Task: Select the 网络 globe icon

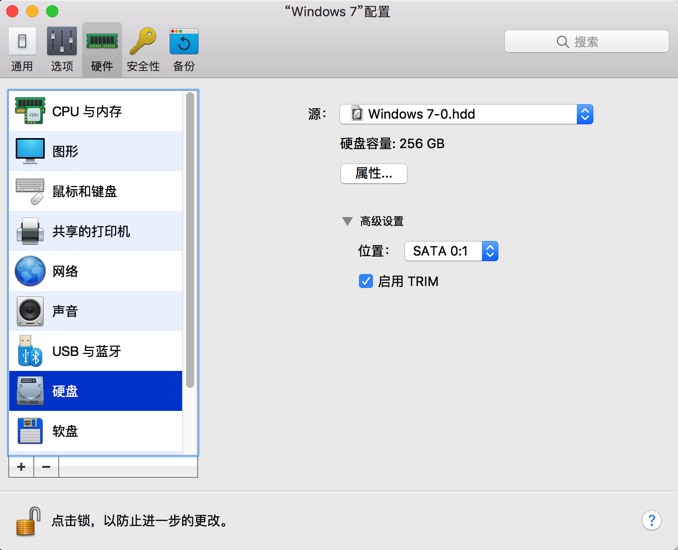Action: tap(30, 271)
